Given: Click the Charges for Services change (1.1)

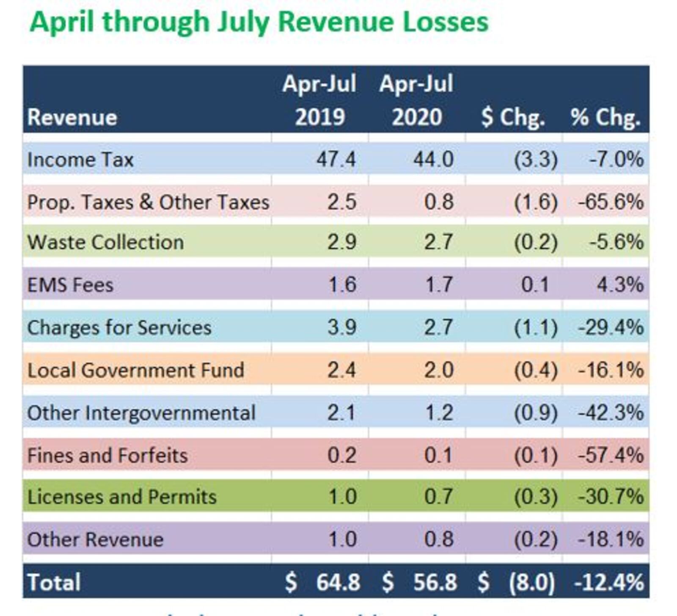Looking at the screenshot, I should coord(536,327).
